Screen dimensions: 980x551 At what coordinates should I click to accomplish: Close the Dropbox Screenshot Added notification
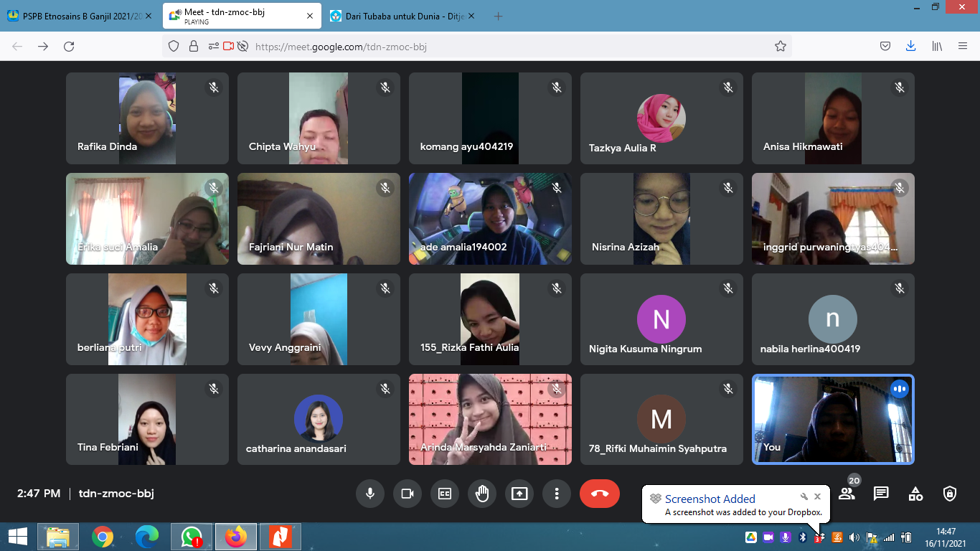[x=817, y=496]
